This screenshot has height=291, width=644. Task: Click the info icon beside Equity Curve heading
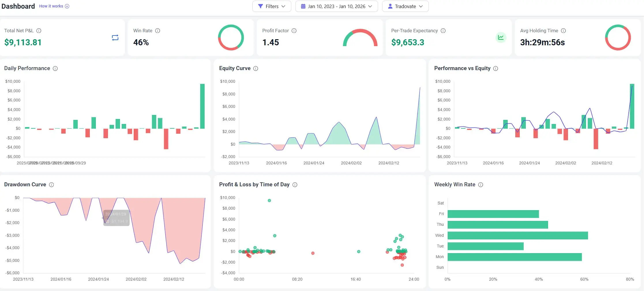pyautogui.click(x=256, y=68)
